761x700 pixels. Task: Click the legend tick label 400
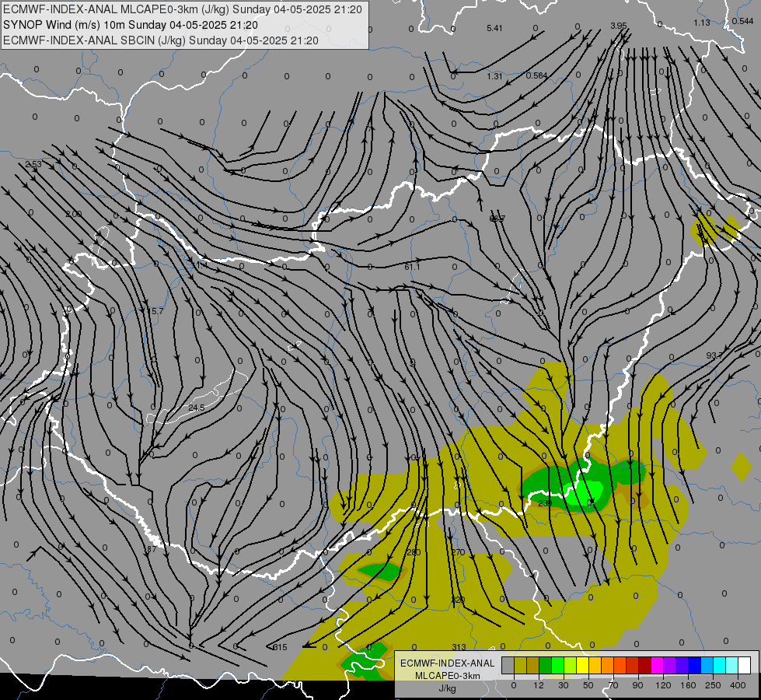tap(738, 685)
